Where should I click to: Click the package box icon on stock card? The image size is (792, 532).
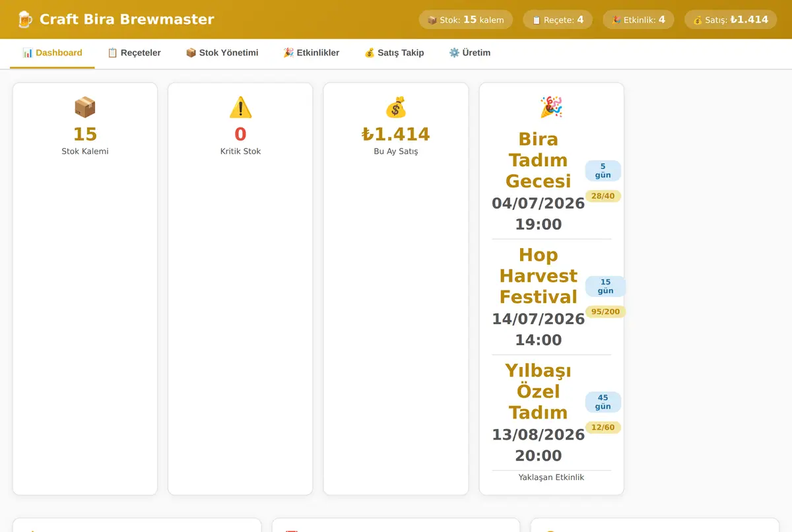(x=85, y=107)
